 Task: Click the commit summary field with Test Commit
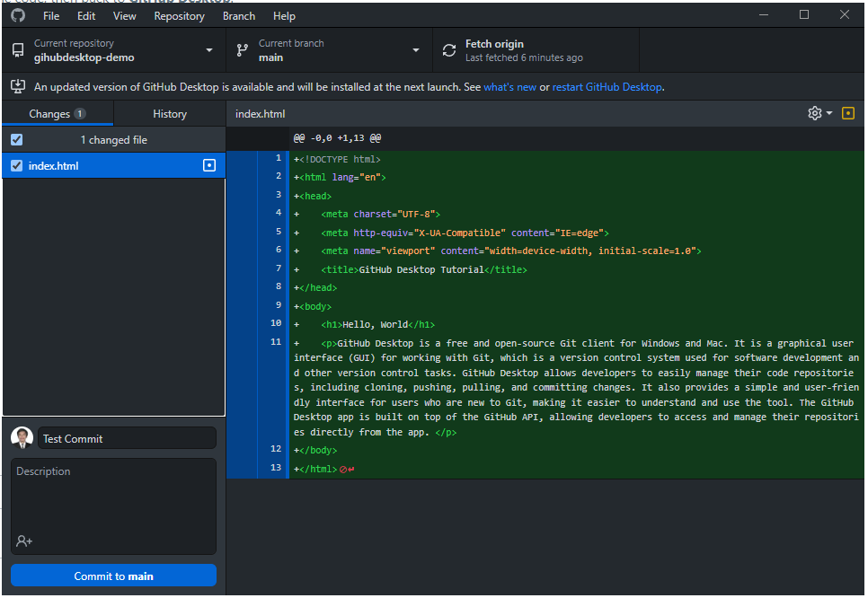(127, 438)
